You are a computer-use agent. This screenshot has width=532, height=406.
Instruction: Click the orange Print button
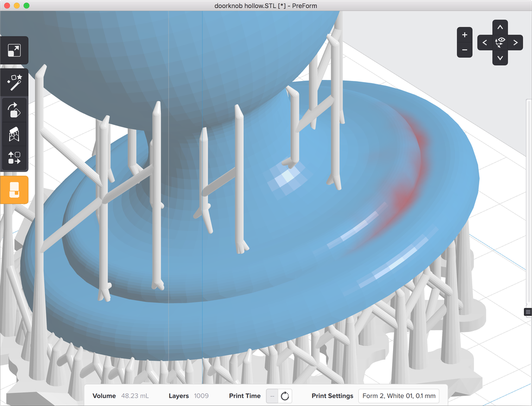pyautogui.click(x=14, y=190)
